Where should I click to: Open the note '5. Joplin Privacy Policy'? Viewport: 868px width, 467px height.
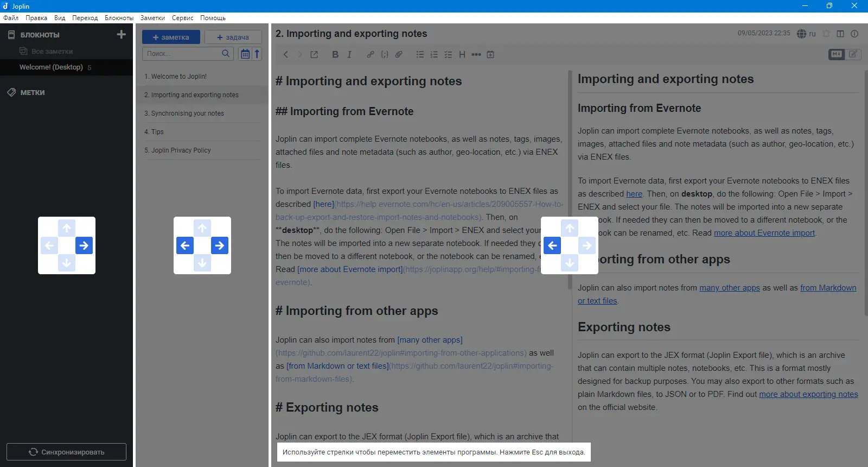click(x=202, y=150)
